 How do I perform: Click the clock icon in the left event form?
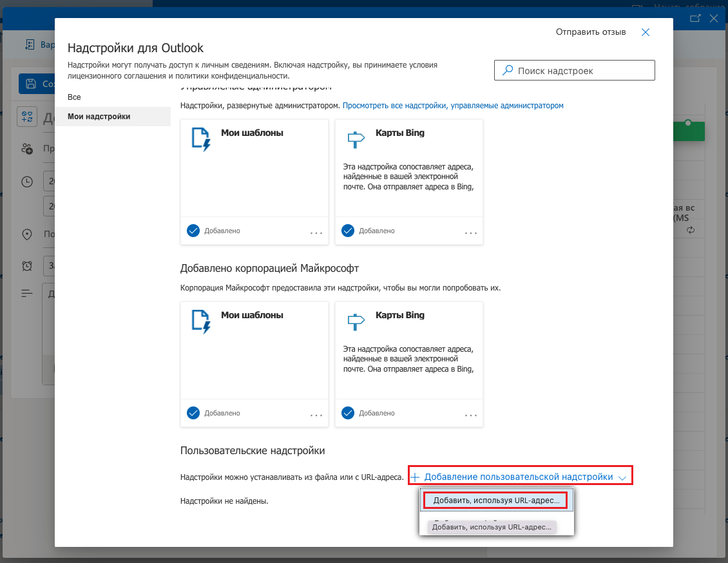pyautogui.click(x=27, y=182)
